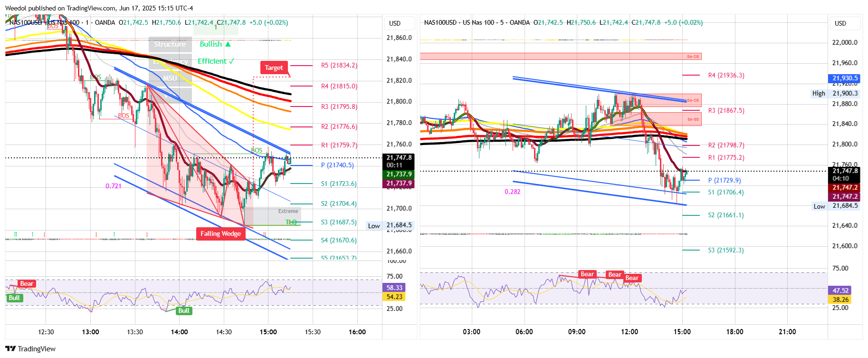
Task: Click the yellow 54.23 RSI value
Action: coord(394,297)
